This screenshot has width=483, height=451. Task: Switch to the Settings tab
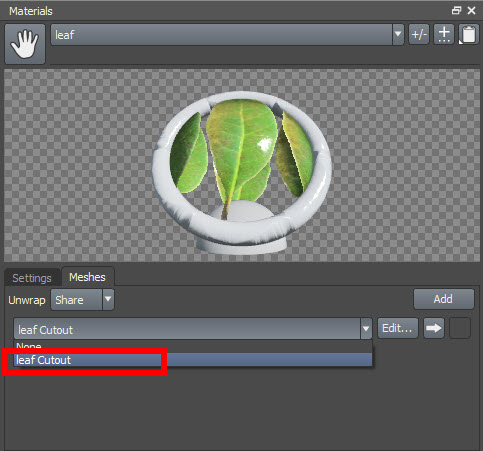click(x=32, y=278)
